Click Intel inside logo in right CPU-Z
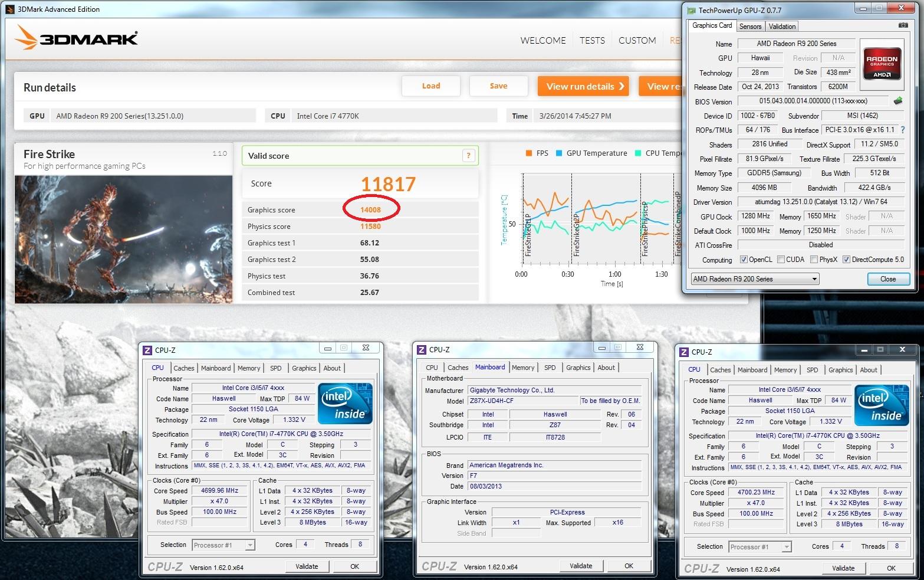 [882, 405]
